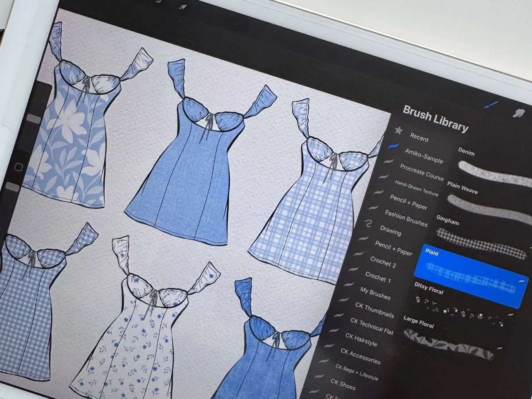Screen dimensions: 532x399
Task: Open the Procreate Course brush set
Action: click(x=421, y=172)
